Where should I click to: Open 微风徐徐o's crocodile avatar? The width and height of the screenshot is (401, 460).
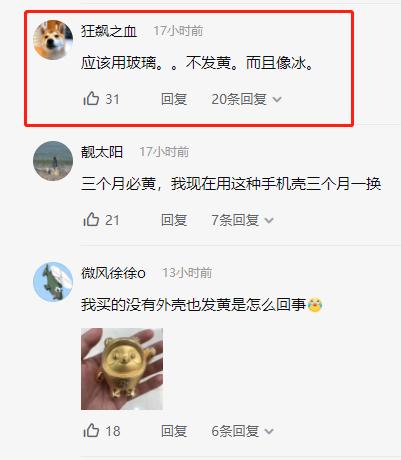[x=53, y=282]
